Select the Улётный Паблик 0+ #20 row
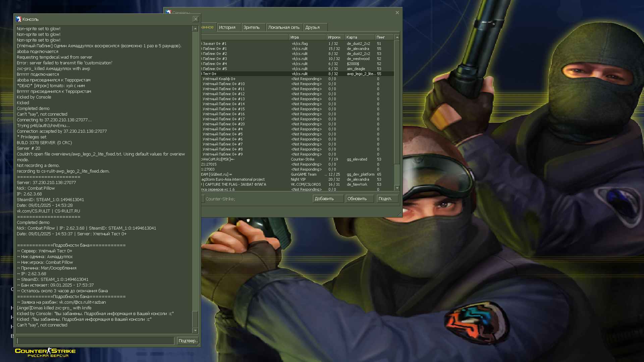 (x=298, y=124)
